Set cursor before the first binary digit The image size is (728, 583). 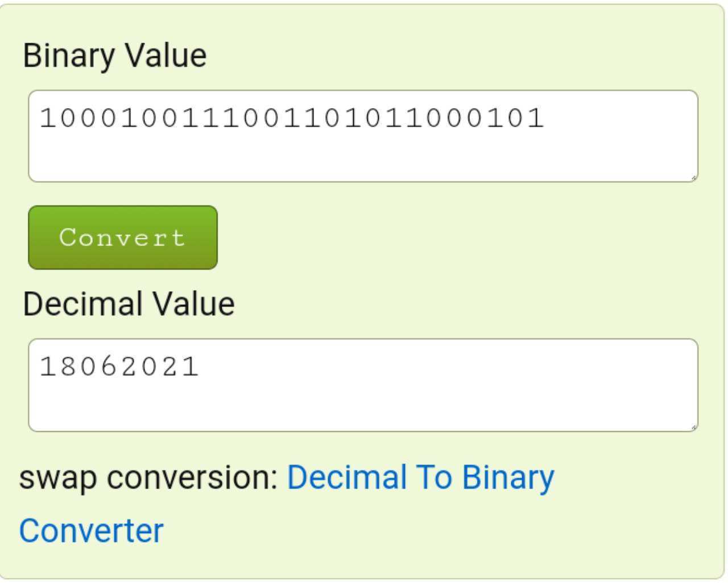pyautogui.click(x=40, y=118)
